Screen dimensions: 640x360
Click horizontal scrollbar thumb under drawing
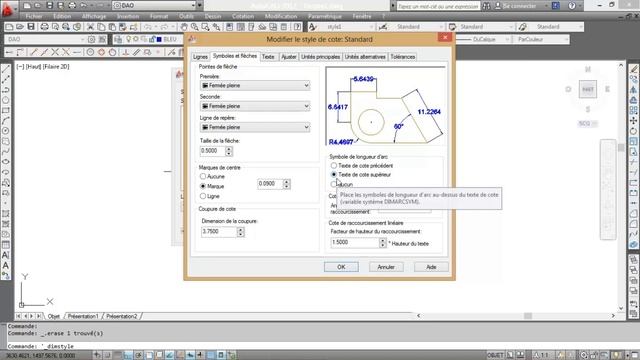tap(528, 316)
